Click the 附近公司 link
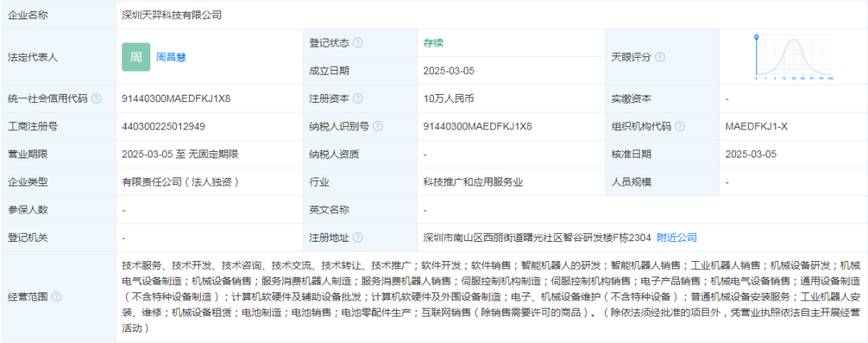The height and width of the screenshot is (343, 868). [x=677, y=238]
